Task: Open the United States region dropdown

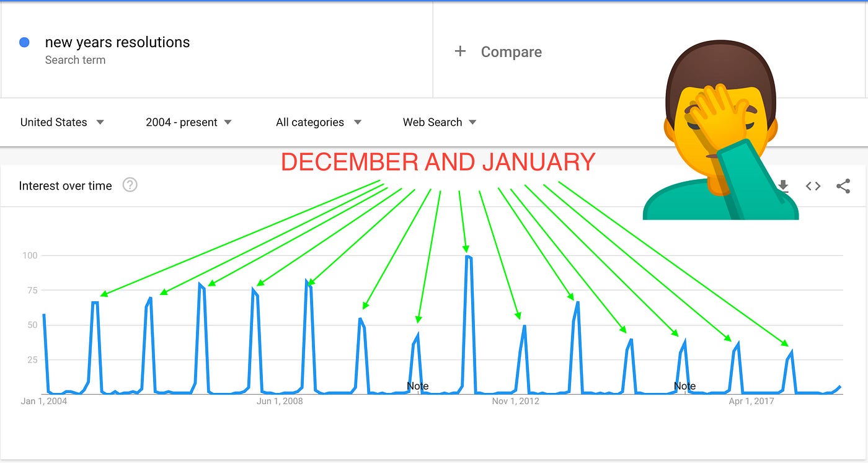Action: click(x=62, y=122)
